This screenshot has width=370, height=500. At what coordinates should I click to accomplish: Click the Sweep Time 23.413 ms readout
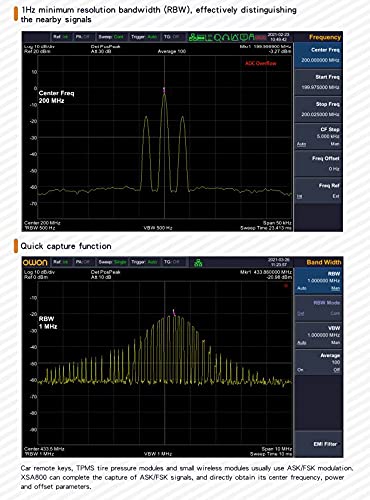coord(266,228)
